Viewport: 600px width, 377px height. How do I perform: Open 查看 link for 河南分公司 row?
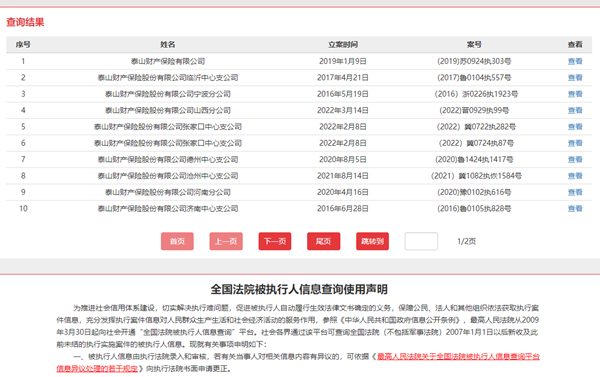[575, 193]
